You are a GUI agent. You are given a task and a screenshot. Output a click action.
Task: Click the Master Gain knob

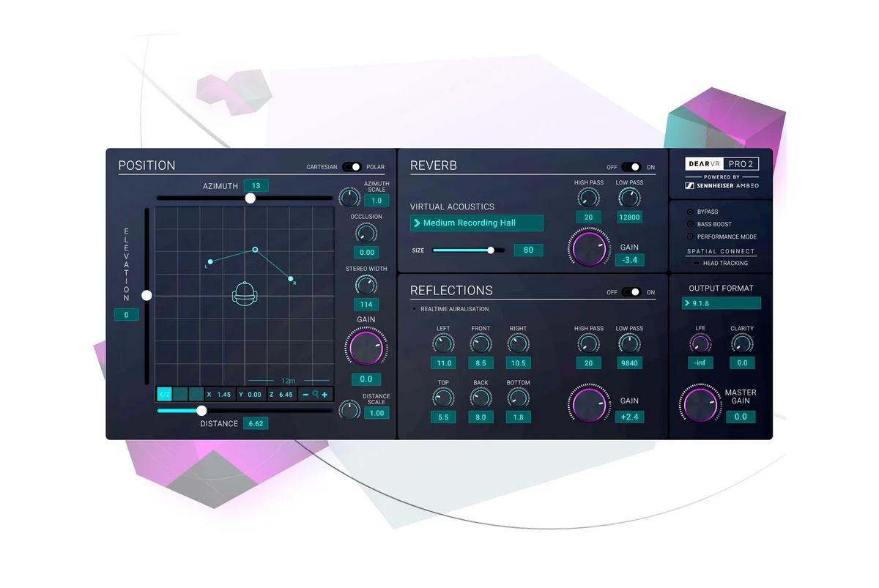(x=700, y=405)
